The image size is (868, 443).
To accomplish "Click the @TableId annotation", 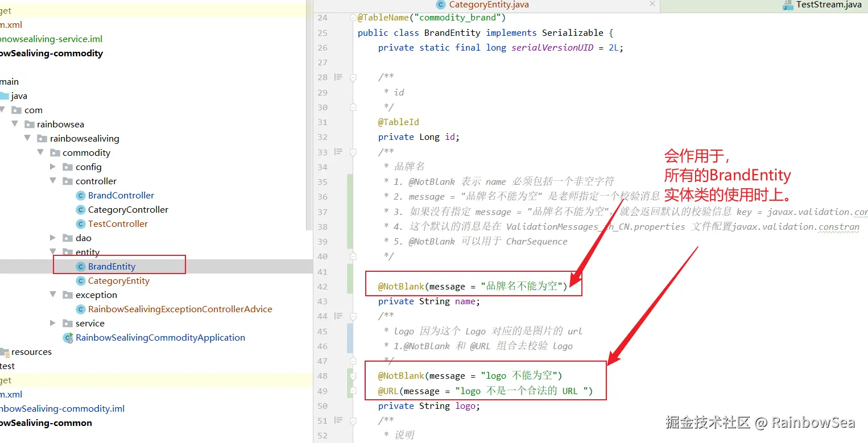I will tap(398, 122).
